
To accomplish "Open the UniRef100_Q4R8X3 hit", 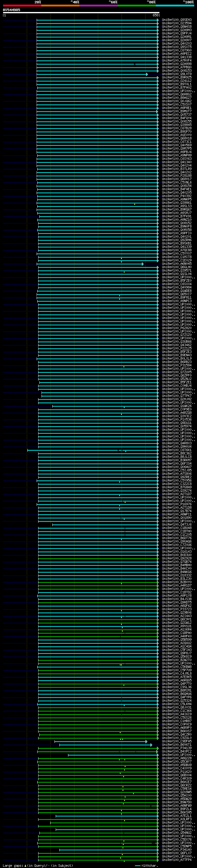I will [177, 443].
